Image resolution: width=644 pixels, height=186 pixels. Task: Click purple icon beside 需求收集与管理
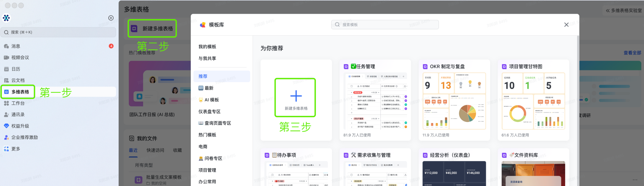(346, 155)
